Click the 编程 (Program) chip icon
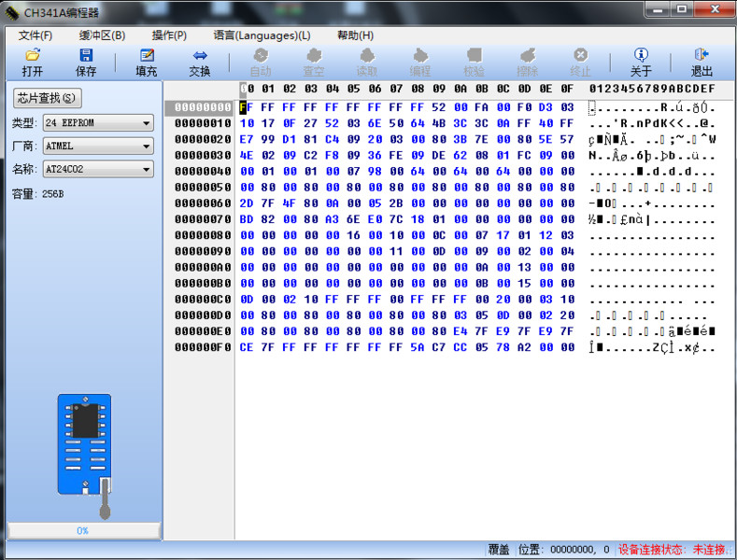This screenshot has width=737, height=560. [x=420, y=56]
